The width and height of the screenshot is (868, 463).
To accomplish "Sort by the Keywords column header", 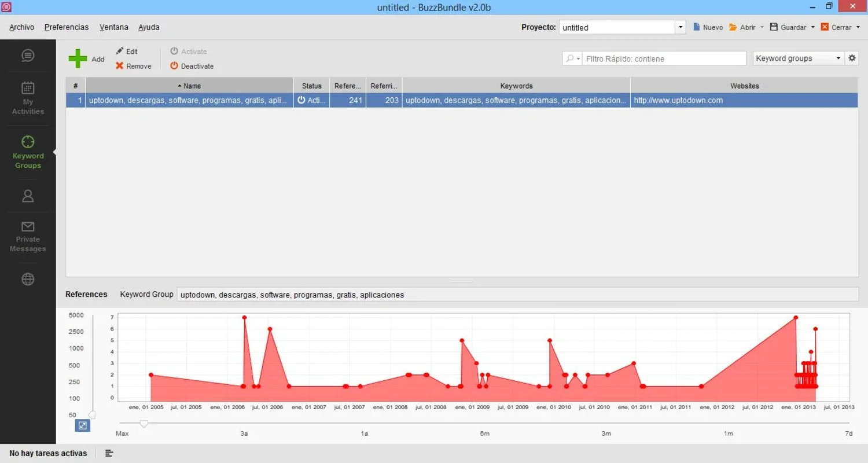I will 516,86.
